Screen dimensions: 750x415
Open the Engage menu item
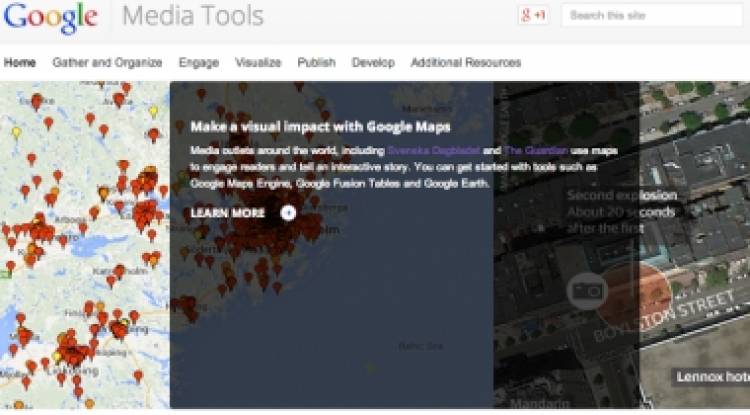click(198, 62)
